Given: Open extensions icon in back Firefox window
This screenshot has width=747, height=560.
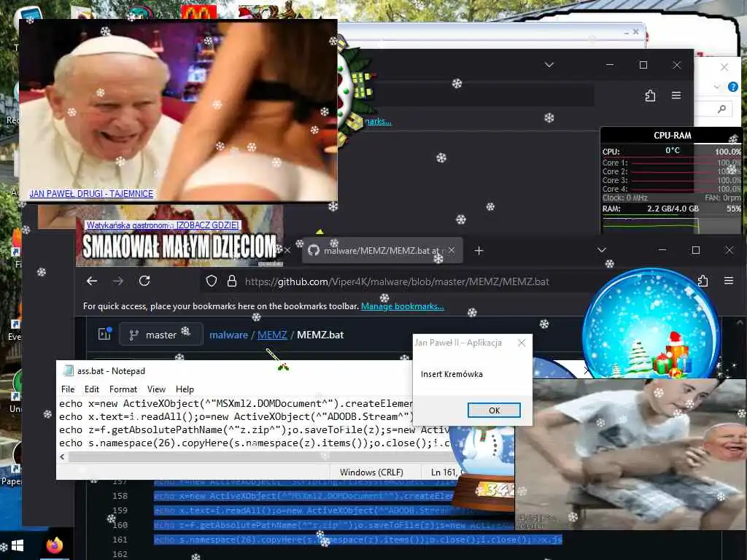Looking at the screenshot, I should (650, 96).
